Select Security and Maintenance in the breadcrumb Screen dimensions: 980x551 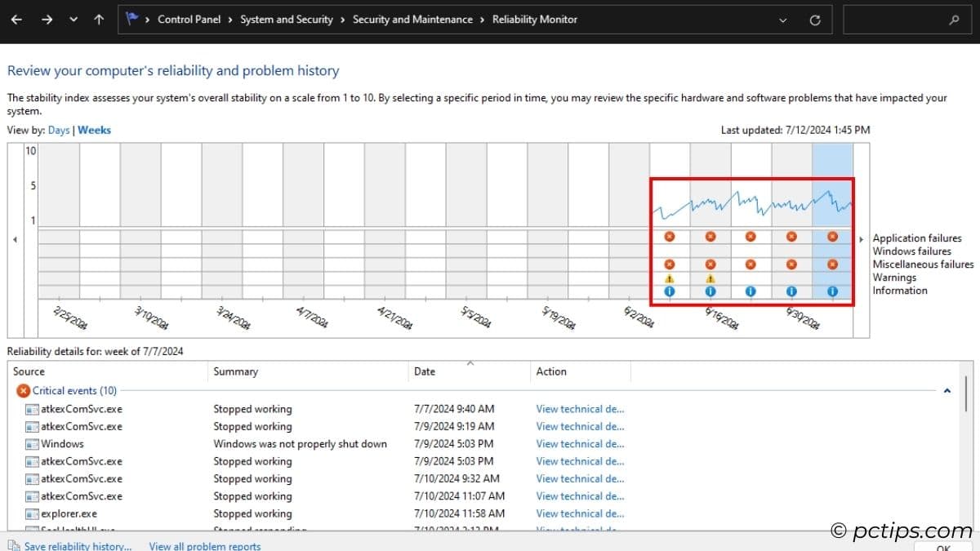point(412,19)
